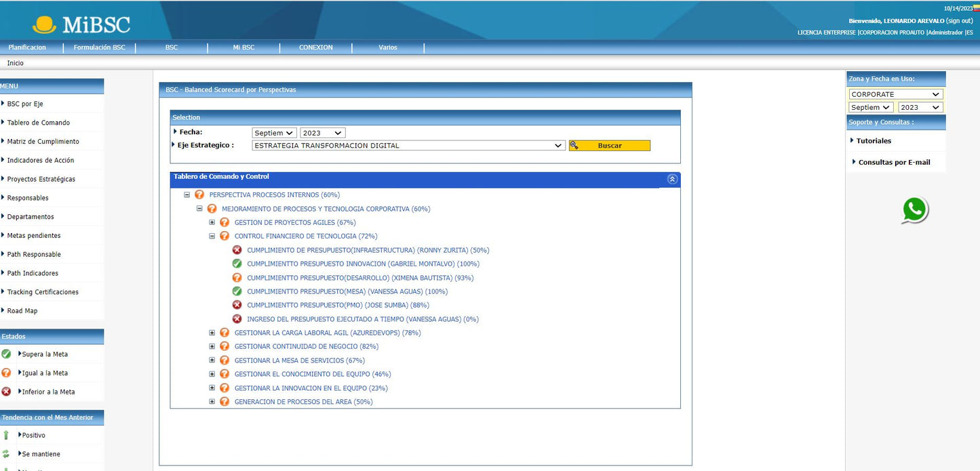Expand GESTIONAR CONTINUIDAD DE NEGOCIO node
The width and height of the screenshot is (980, 471).
212,346
